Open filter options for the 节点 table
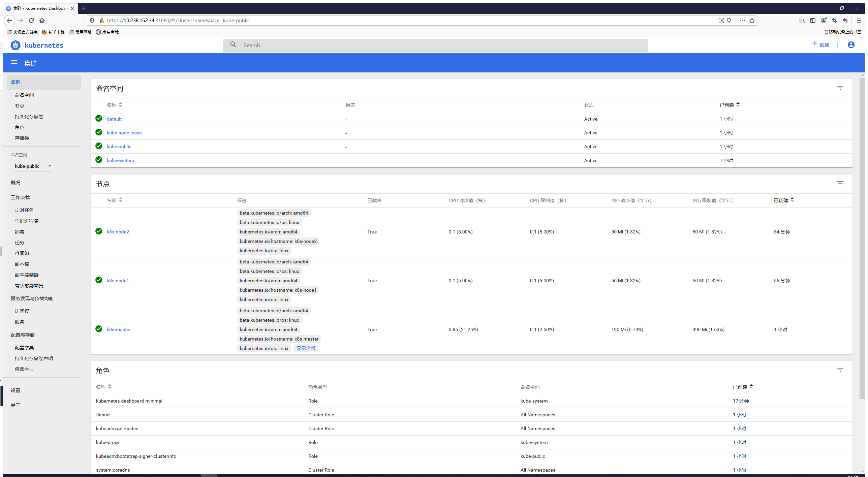This screenshot has height=477, width=868. point(840,183)
